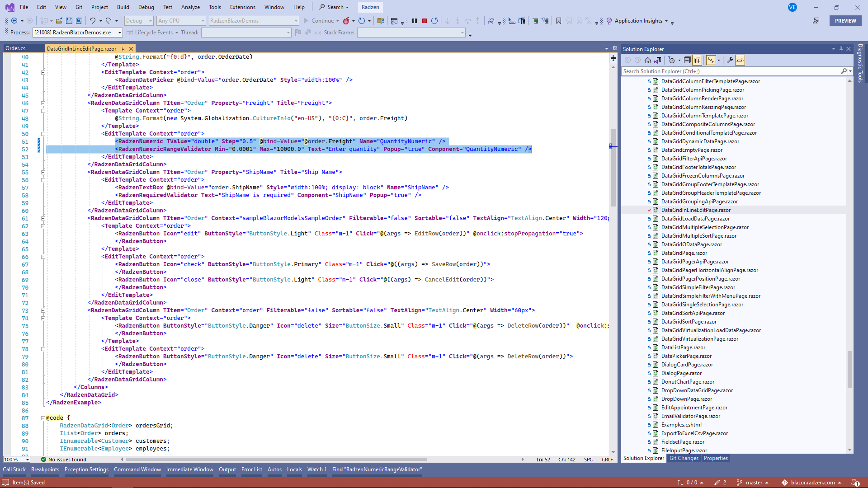Open the Debug configuration dropdown

tap(139, 21)
